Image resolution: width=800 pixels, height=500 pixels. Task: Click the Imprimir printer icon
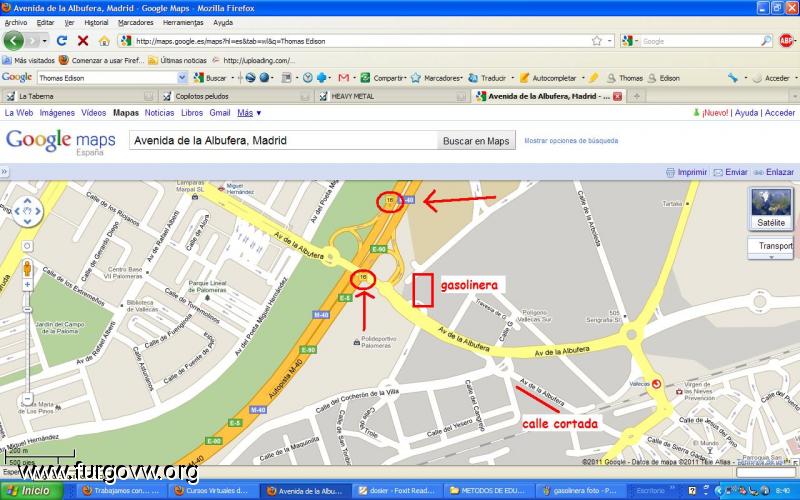pos(670,172)
